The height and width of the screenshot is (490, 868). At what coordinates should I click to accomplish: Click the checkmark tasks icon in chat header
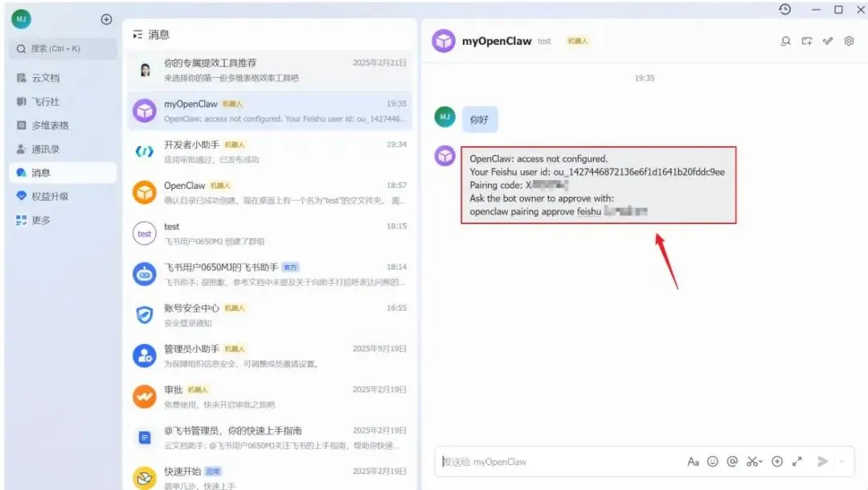828,41
